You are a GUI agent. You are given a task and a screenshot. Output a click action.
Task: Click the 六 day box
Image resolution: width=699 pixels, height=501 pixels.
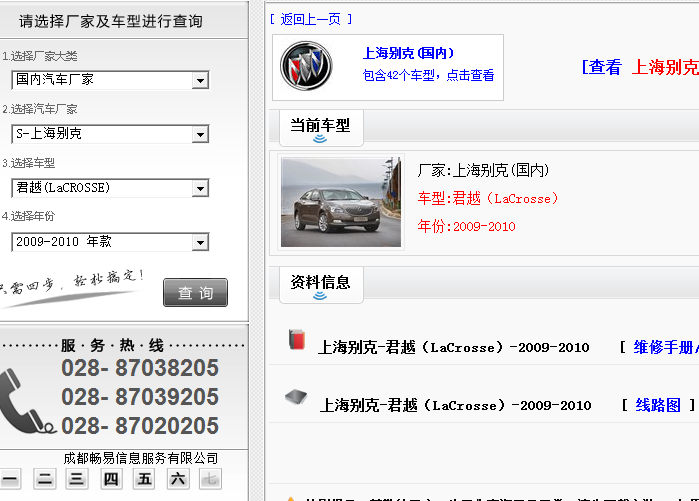click(x=177, y=479)
